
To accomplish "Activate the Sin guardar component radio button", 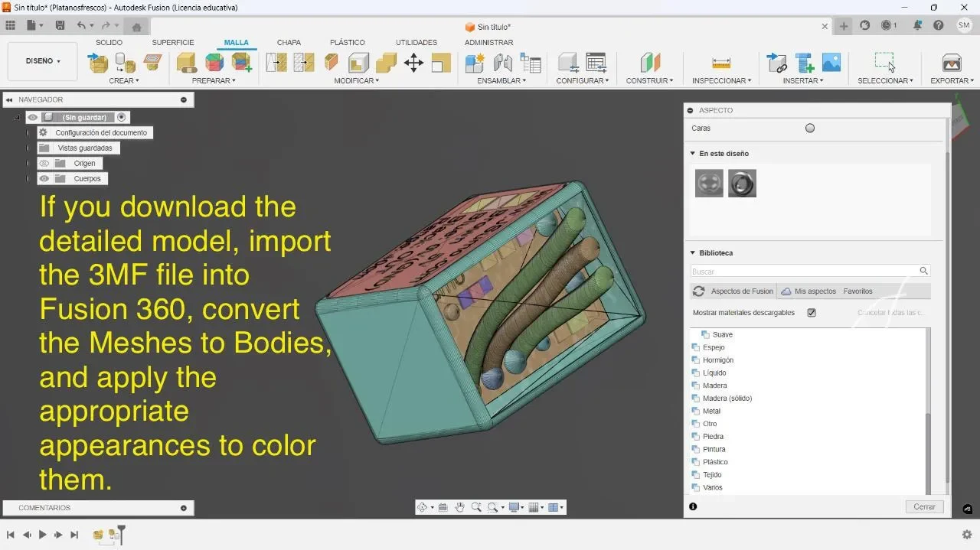I will (x=122, y=117).
